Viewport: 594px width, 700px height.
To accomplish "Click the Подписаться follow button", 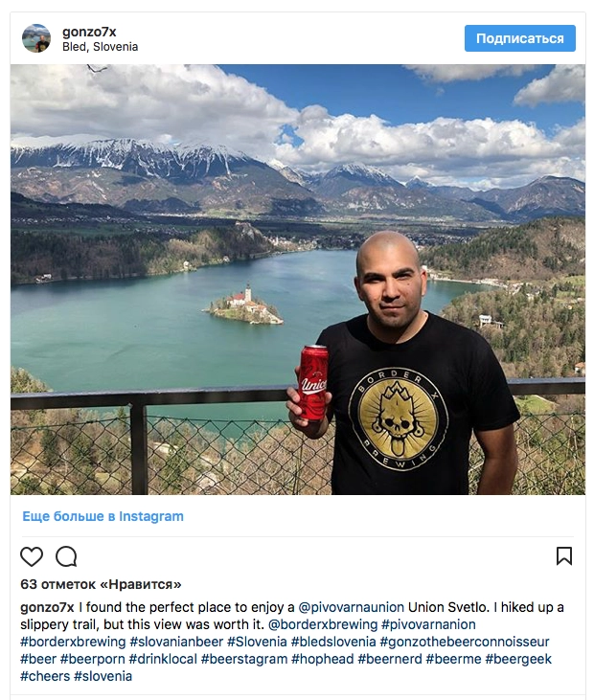I will [x=520, y=38].
